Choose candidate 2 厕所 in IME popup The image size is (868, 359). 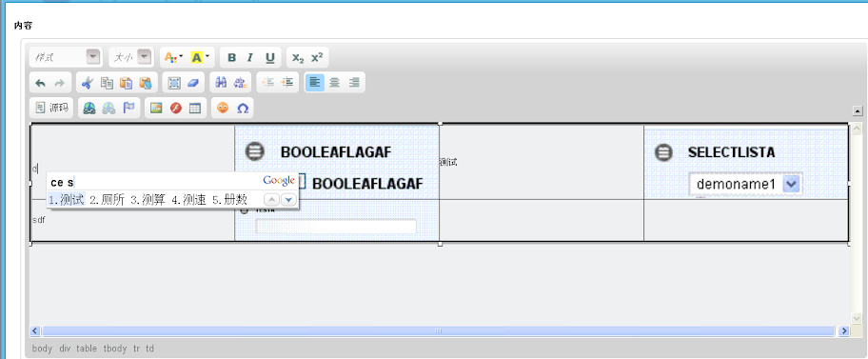[x=108, y=200]
